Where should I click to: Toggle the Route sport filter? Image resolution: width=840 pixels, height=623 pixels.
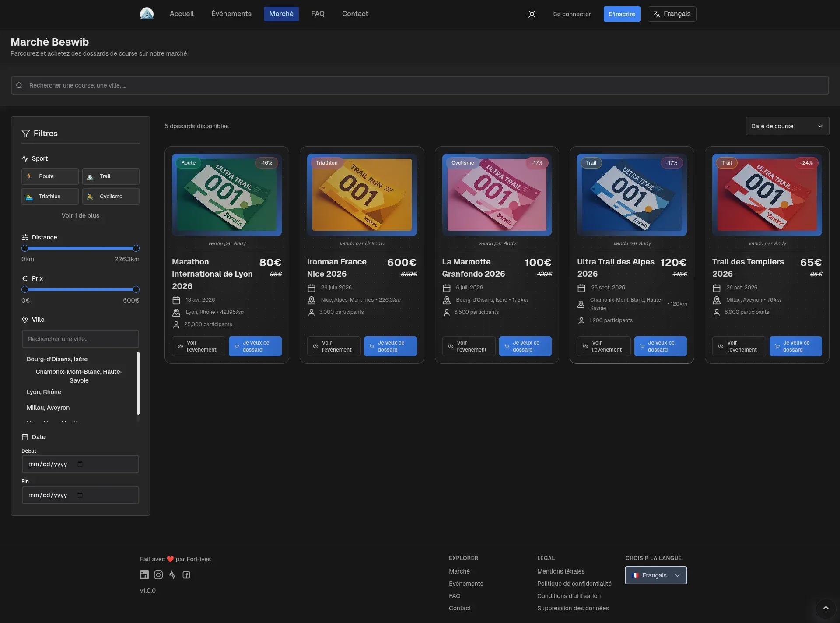pyautogui.click(x=50, y=176)
